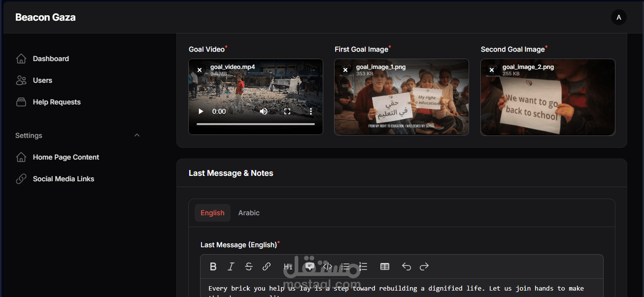Viewport: 644px width, 297px height.
Task: Click the '255 KB' file size text
Action: (511, 74)
